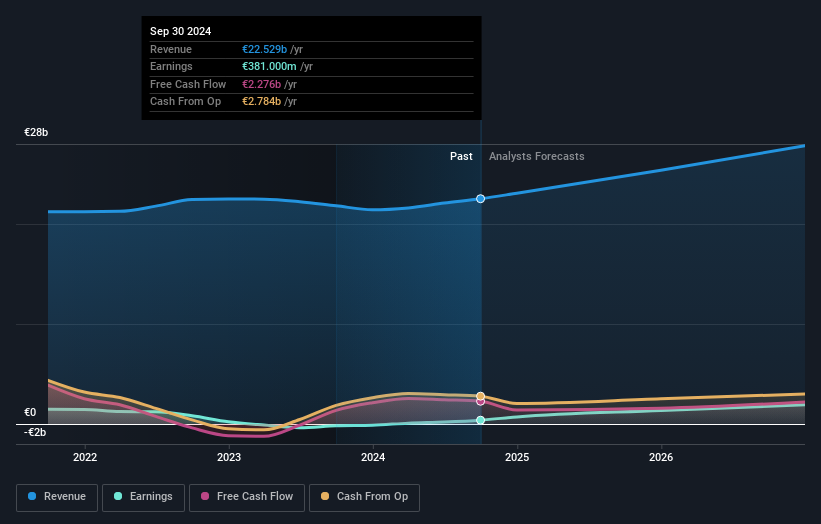This screenshot has width=821, height=524.
Task: Click the 2024 x-axis label
Action: 373,457
